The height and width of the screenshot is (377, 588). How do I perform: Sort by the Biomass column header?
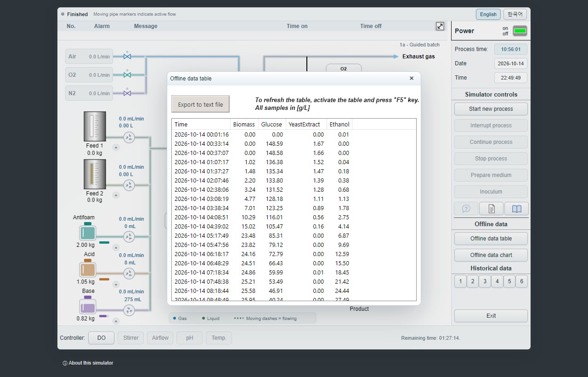[x=244, y=124]
